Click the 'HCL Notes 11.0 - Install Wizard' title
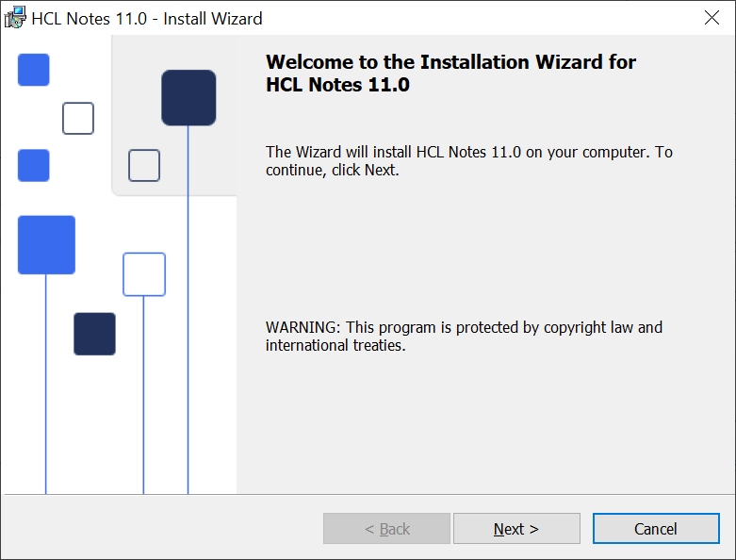Viewport: 736px width, 560px height. pos(147,19)
